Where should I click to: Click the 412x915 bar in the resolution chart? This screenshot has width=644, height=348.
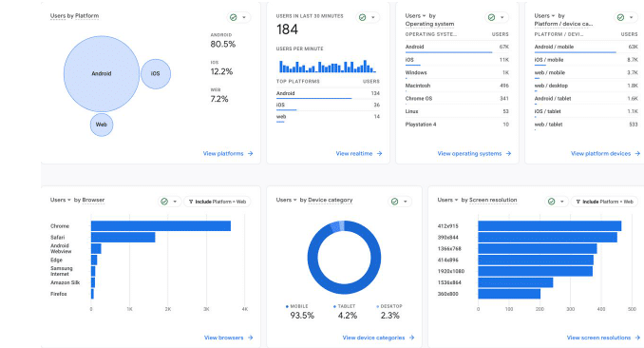pos(550,226)
